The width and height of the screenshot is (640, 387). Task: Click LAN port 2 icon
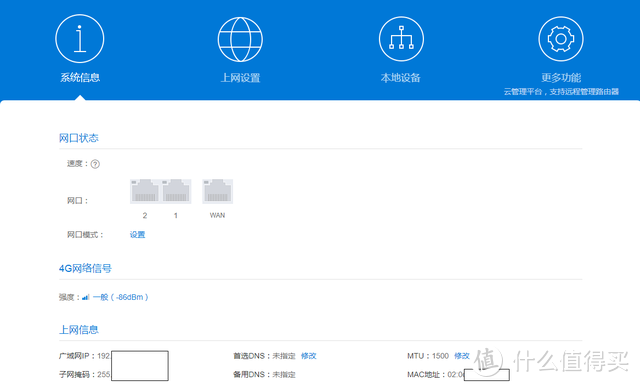coord(144,191)
